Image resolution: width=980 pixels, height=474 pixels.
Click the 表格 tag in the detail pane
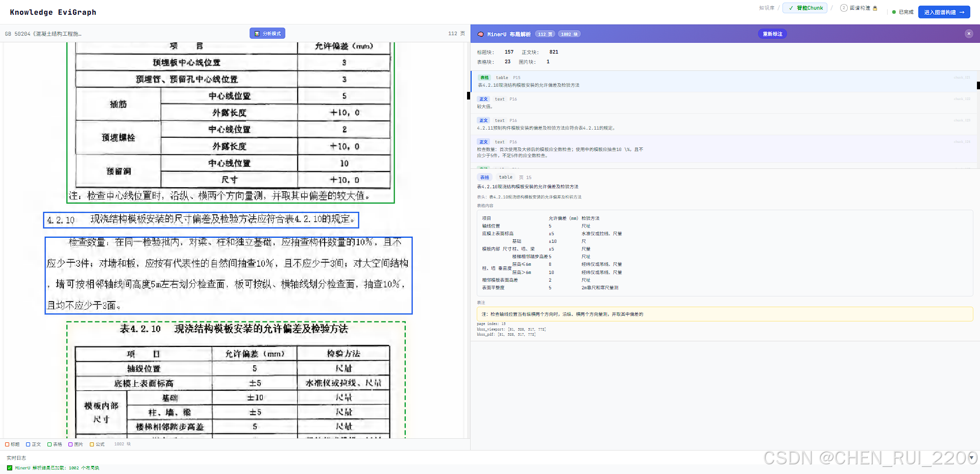pos(484,178)
